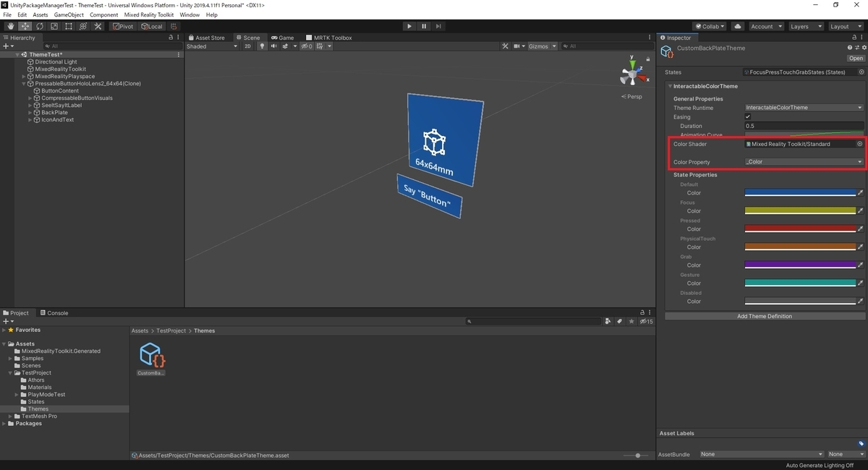
Task: Toggle Pivot handle position
Action: [123, 27]
